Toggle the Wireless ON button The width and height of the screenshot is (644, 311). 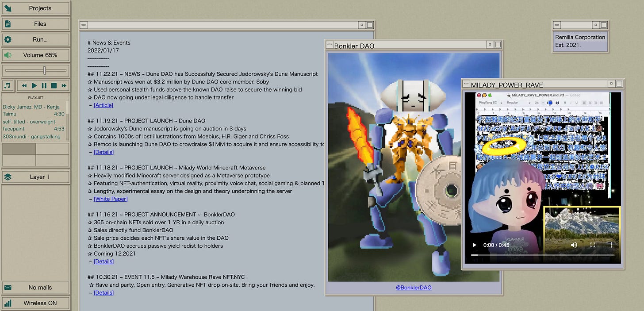point(35,303)
